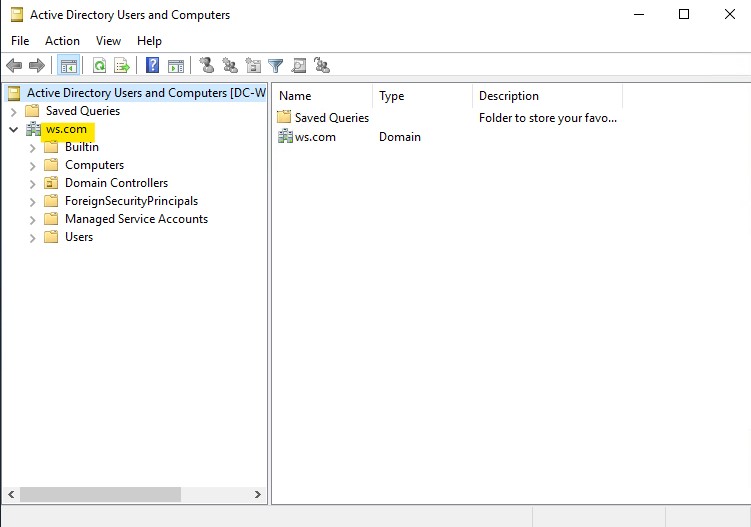The height and width of the screenshot is (527, 751).
Task: Click the tree pane horizontal scrollbar thumb
Action: (x=100, y=494)
